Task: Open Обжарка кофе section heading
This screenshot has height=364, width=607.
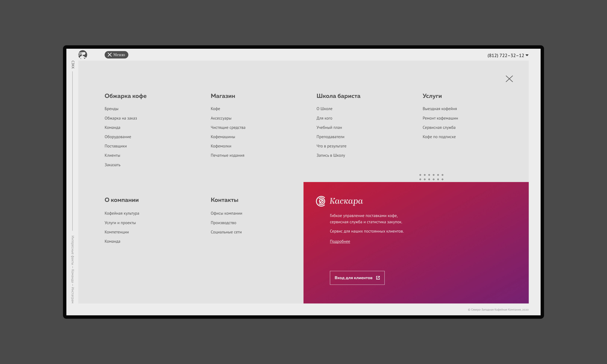Action: coord(125,96)
